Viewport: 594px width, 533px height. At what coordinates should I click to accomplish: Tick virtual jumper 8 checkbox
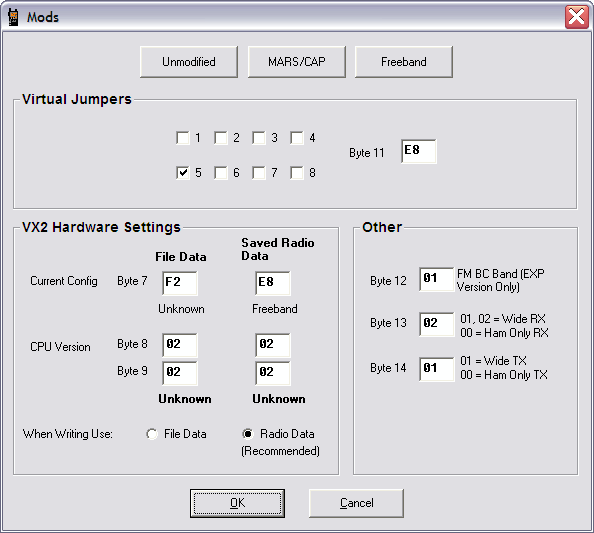coord(297,173)
